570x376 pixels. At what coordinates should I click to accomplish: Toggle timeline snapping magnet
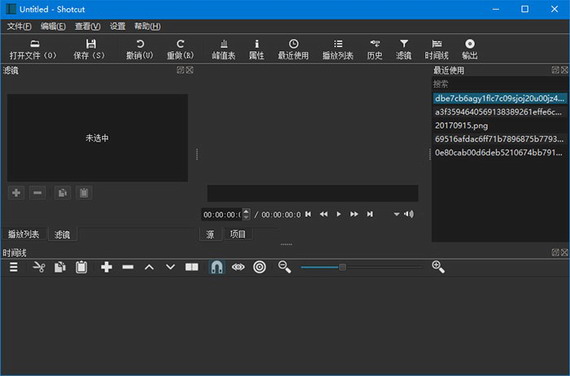[217, 267]
